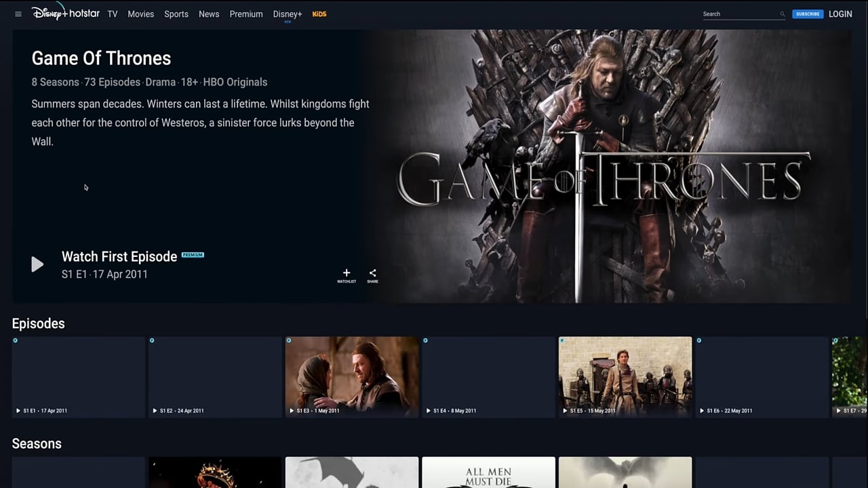The image size is (868, 488).
Task: Click premium badge on S1 E4 card
Action: click(426, 340)
